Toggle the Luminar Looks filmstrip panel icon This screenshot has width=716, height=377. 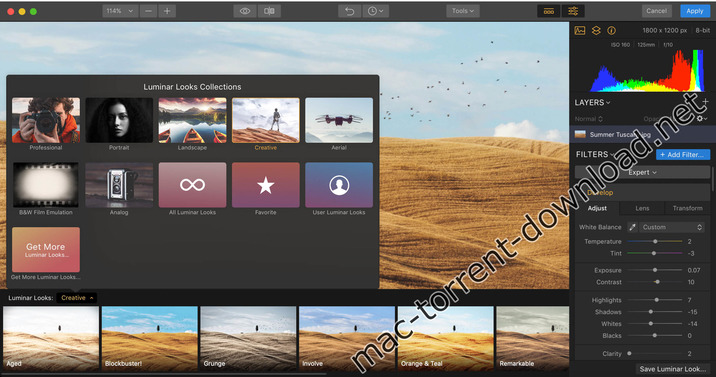click(x=549, y=11)
